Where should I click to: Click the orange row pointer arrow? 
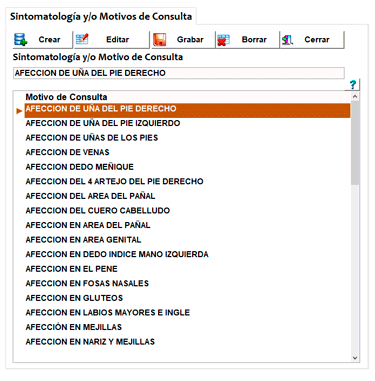tap(19, 111)
